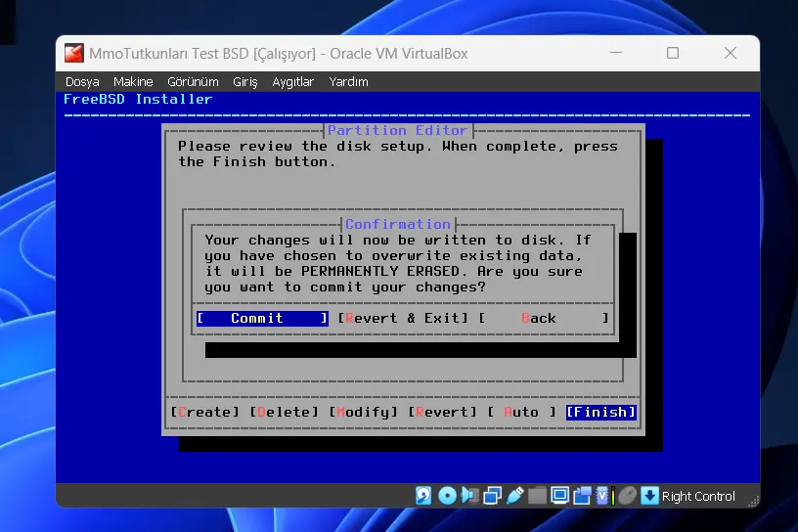Viewport: 798px width, 532px height.
Task: Click the Right Control host key label
Action: [x=698, y=496]
